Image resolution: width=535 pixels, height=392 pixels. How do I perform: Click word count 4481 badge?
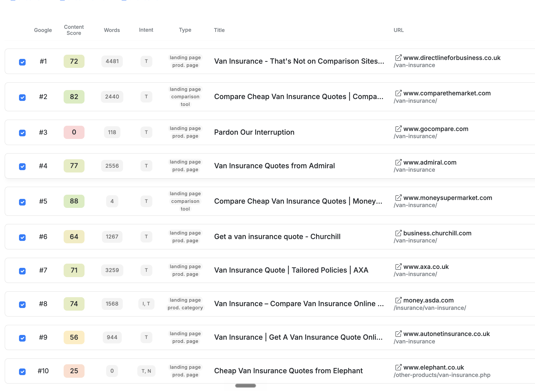(x=112, y=61)
